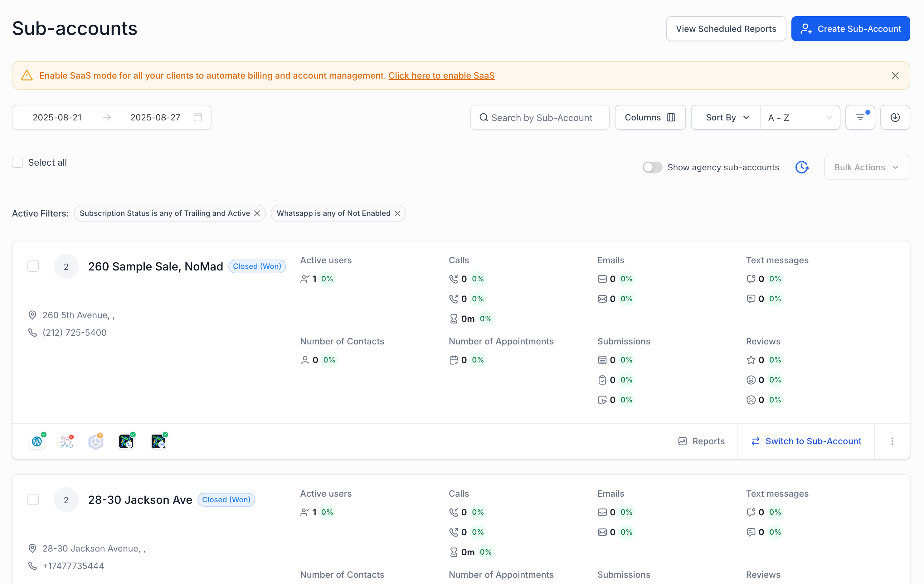Open the filter icon with blue dot
This screenshot has width=924, height=584.
click(x=860, y=117)
